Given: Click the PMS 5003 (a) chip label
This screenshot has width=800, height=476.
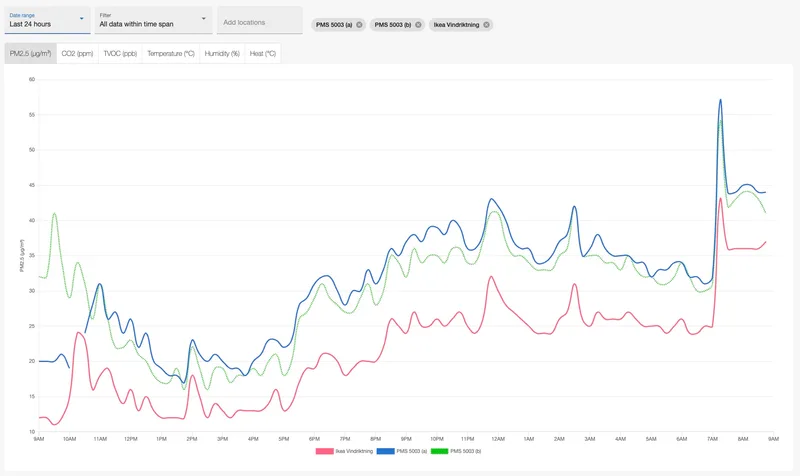Looking at the screenshot, I should pos(334,24).
